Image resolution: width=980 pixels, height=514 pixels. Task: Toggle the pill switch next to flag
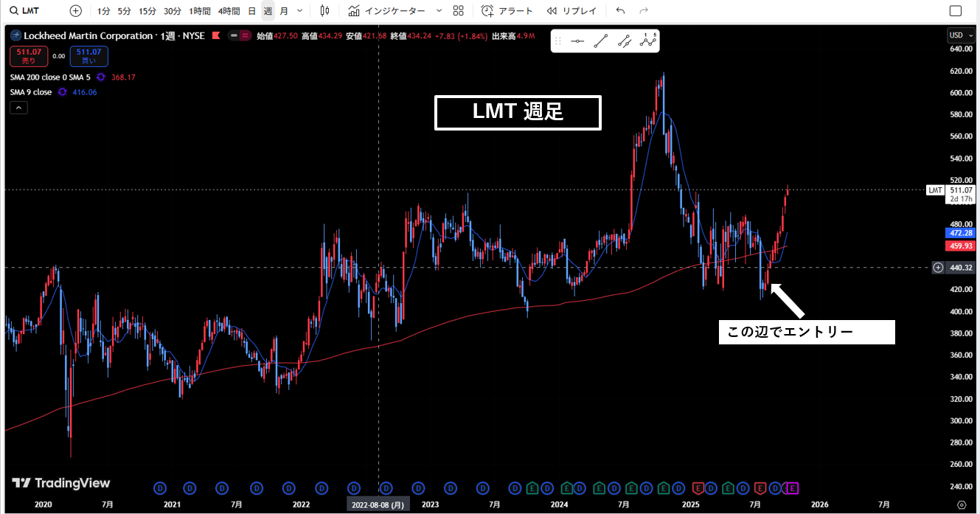click(240, 35)
